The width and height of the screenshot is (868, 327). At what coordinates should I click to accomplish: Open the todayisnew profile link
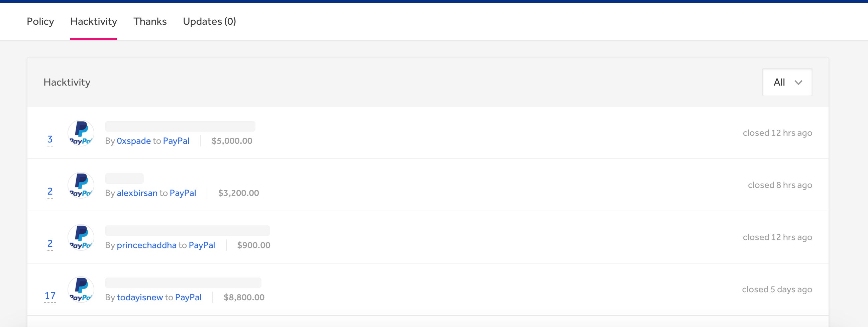click(x=140, y=298)
